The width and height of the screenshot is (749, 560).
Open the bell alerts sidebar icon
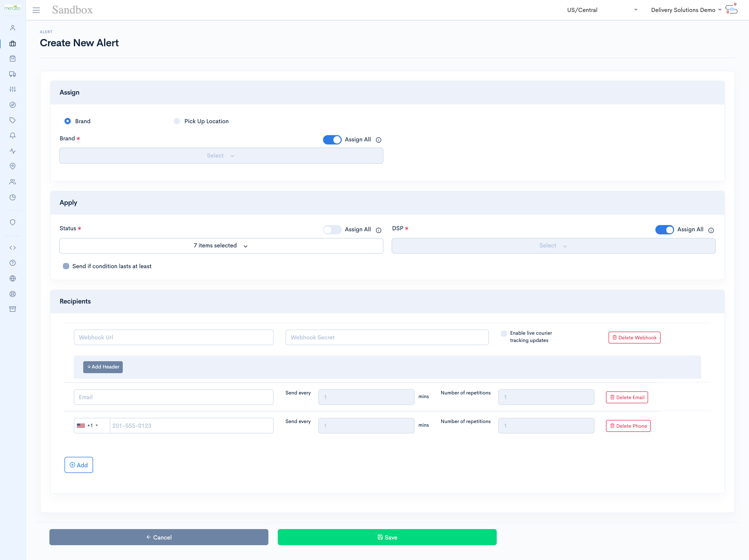(x=12, y=136)
